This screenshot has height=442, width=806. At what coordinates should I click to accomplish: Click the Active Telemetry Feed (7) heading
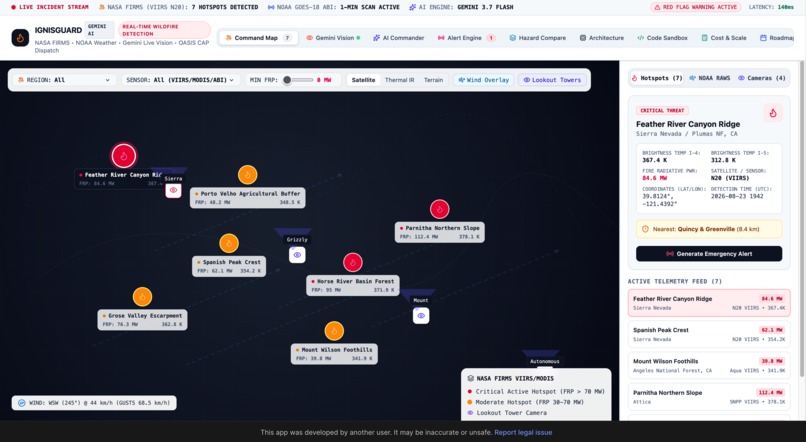point(674,282)
